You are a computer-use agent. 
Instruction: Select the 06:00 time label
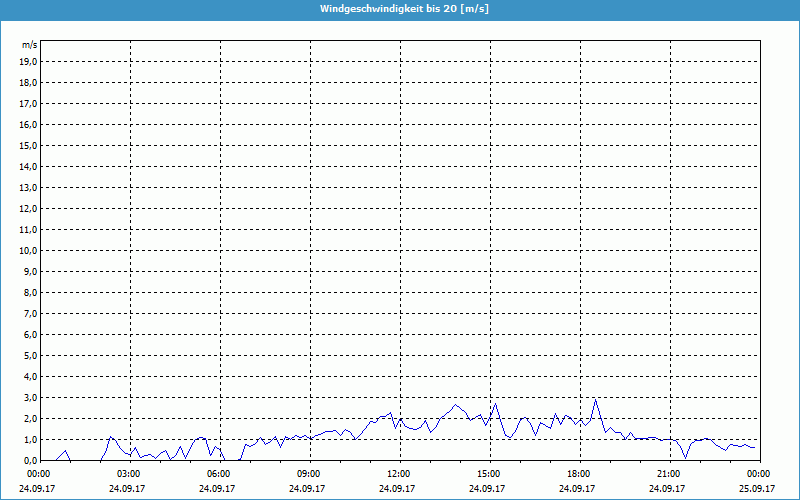click(219, 473)
